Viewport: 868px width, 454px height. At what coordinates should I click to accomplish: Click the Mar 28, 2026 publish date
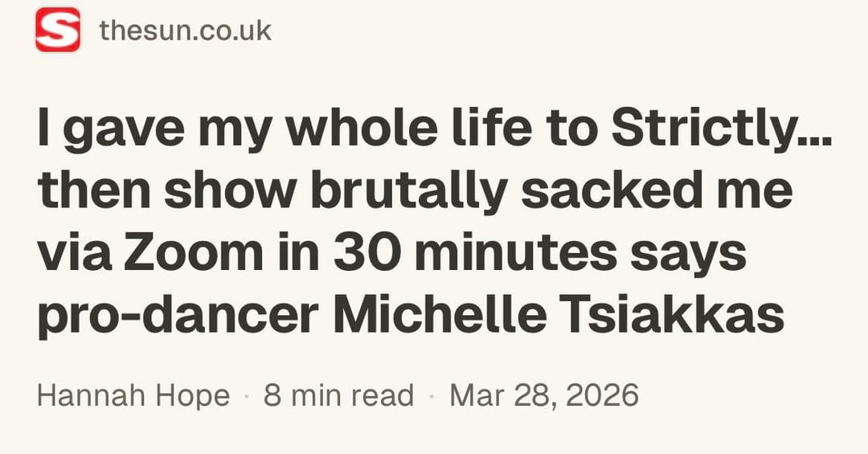pyautogui.click(x=544, y=395)
